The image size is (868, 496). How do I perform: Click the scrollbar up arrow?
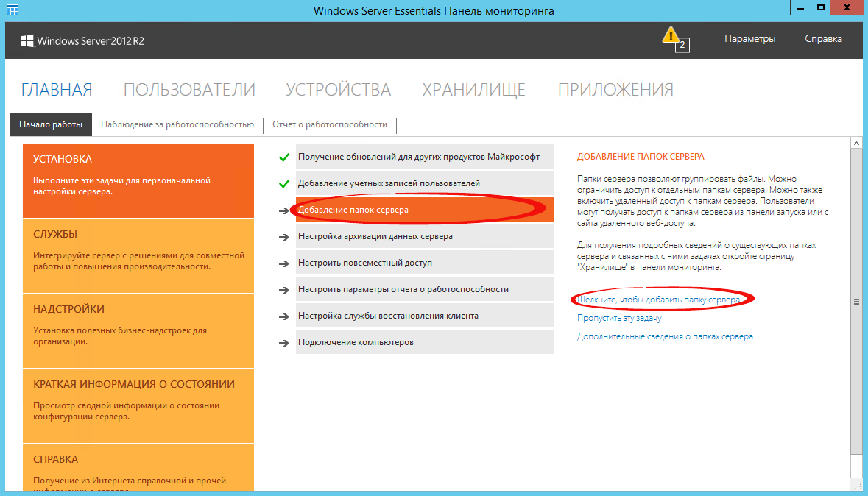[x=856, y=143]
